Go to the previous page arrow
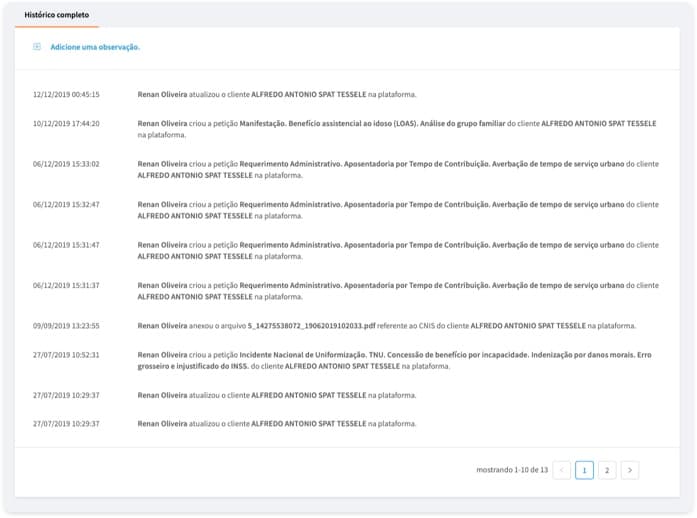Image resolution: width=697 pixels, height=518 pixels. [x=562, y=470]
